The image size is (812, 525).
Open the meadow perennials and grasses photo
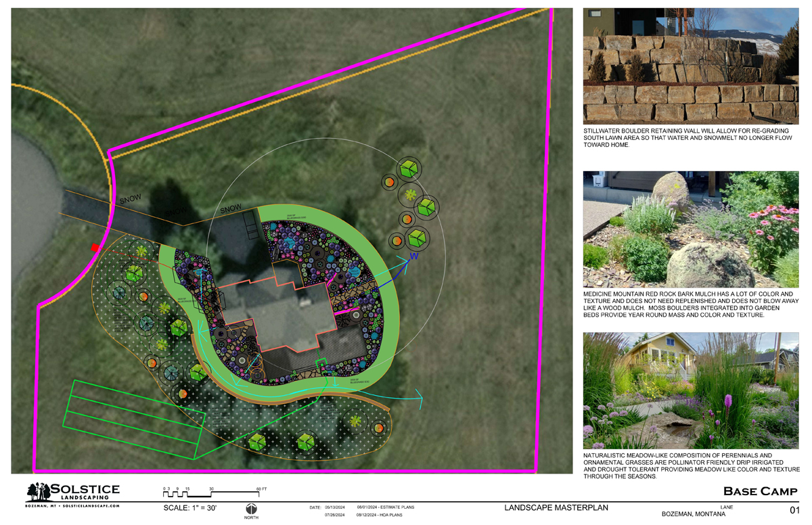691,390
